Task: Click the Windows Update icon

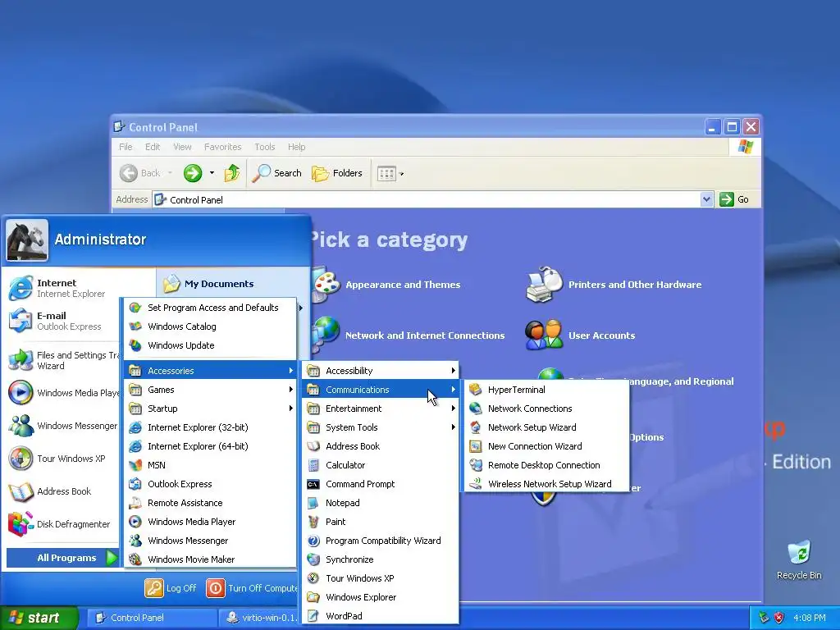Action: click(x=135, y=345)
